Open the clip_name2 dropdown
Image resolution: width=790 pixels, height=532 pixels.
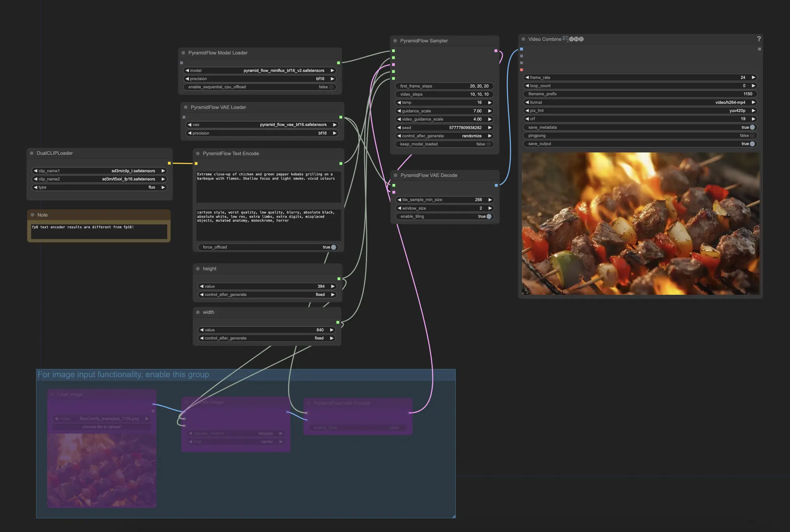(x=99, y=179)
